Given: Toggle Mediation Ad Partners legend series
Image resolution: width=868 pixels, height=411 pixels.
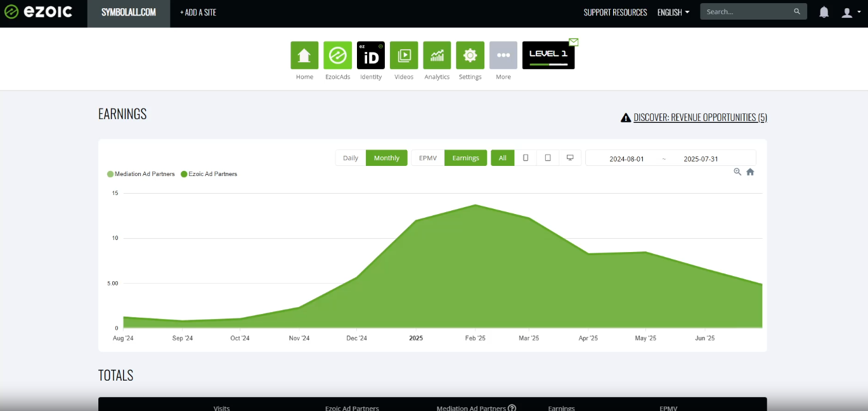Looking at the screenshot, I should (x=141, y=174).
